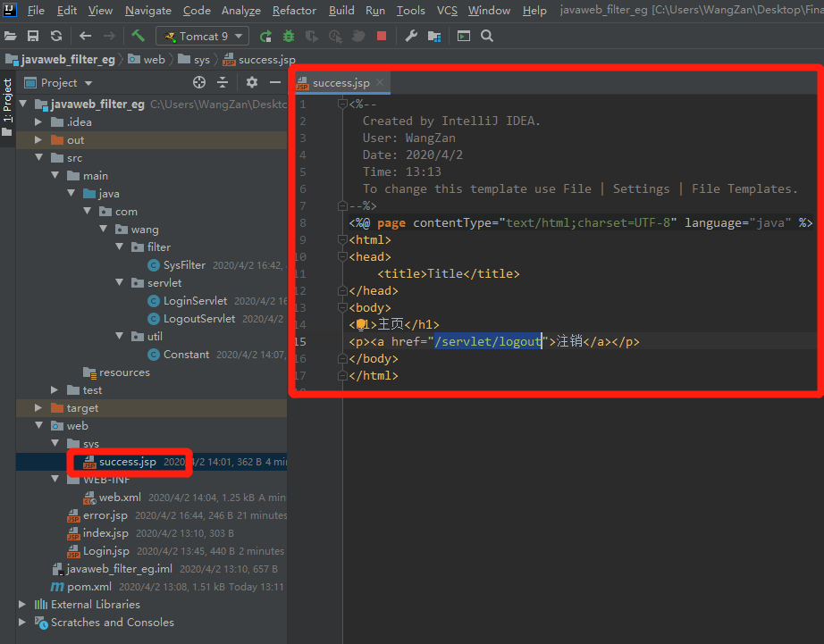Open the Tomcat 9 run configuration dropdown

202,36
